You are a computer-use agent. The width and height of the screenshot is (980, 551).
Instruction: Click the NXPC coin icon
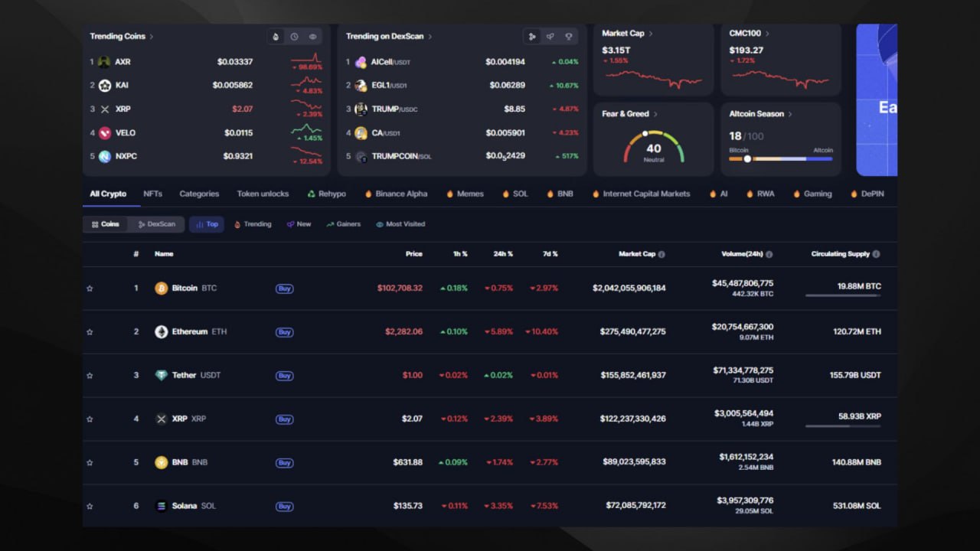click(x=104, y=157)
